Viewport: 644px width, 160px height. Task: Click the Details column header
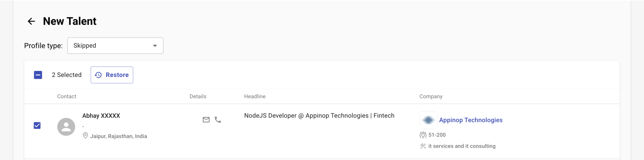[x=198, y=97]
